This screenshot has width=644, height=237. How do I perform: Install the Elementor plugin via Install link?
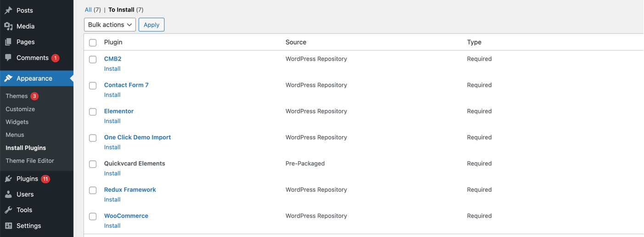[x=112, y=121]
